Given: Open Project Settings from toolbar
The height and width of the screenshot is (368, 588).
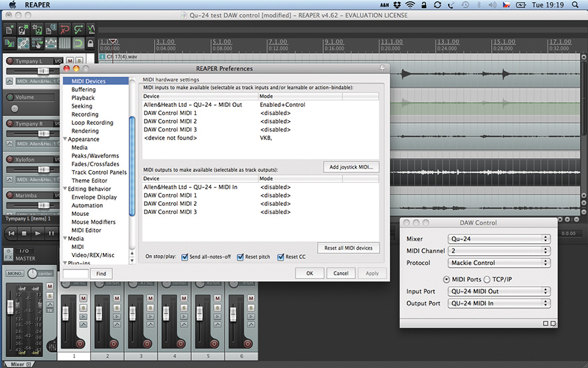Looking at the screenshot, I should tap(50, 29).
